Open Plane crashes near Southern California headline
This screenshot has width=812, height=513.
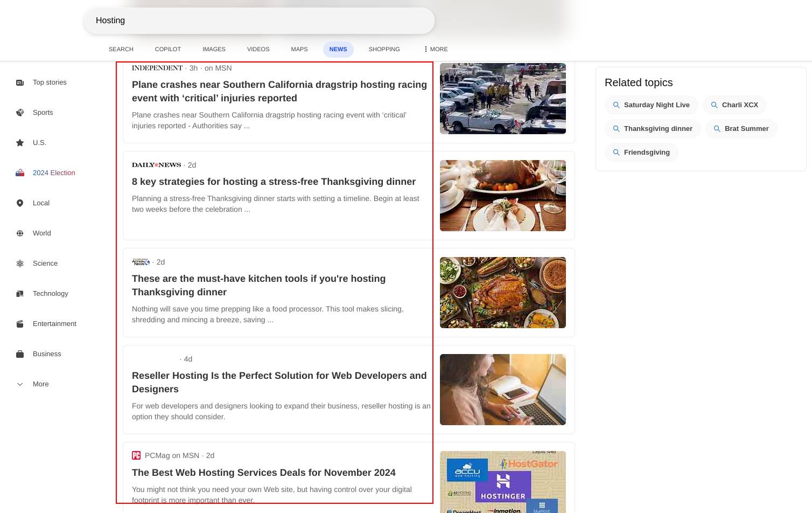279,92
